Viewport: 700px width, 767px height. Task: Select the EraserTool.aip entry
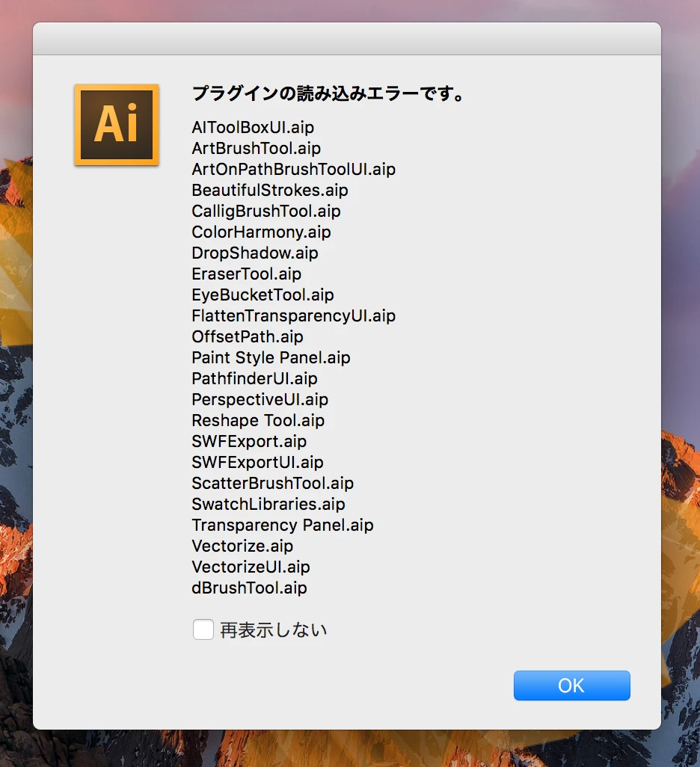[246, 274]
